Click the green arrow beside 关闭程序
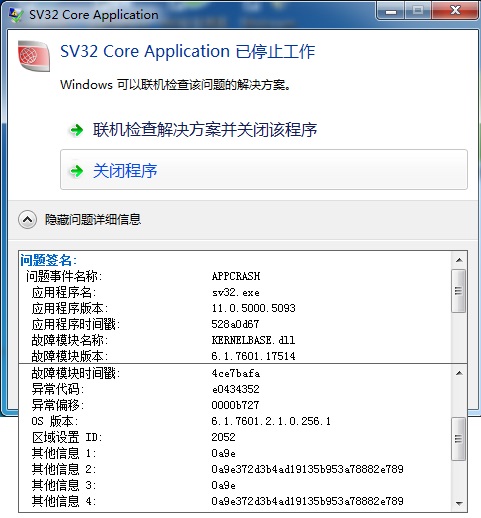This screenshot has width=481, height=518. (x=77, y=171)
